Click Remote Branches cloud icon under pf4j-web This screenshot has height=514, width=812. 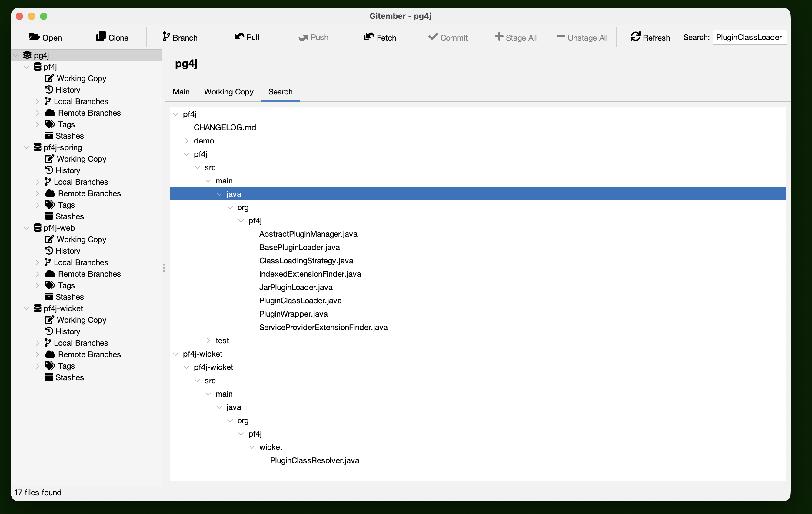[50, 274]
